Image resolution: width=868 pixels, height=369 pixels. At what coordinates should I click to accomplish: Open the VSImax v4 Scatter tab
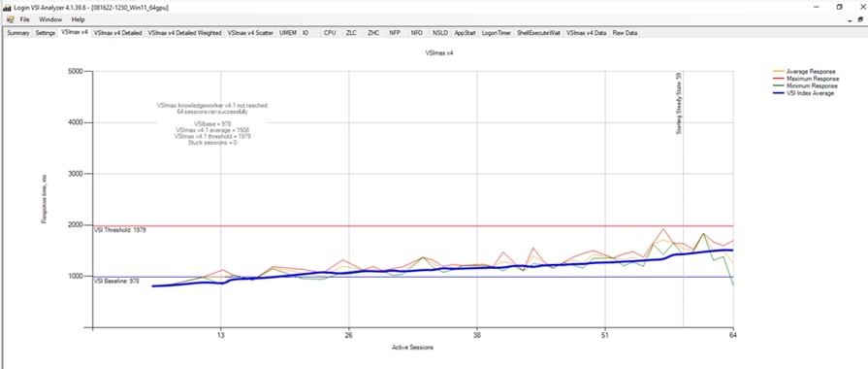(x=250, y=33)
